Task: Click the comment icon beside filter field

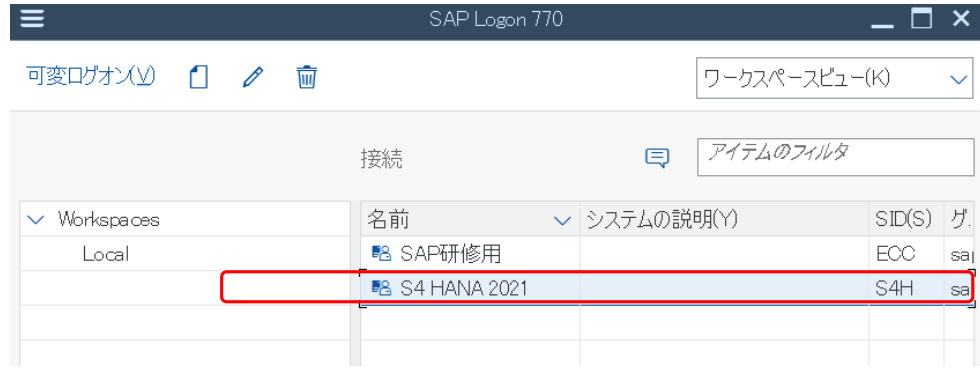Action: 657,158
